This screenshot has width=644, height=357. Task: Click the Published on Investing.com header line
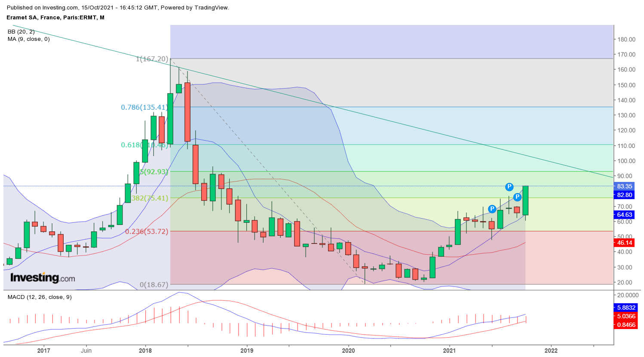pyautogui.click(x=118, y=8)
